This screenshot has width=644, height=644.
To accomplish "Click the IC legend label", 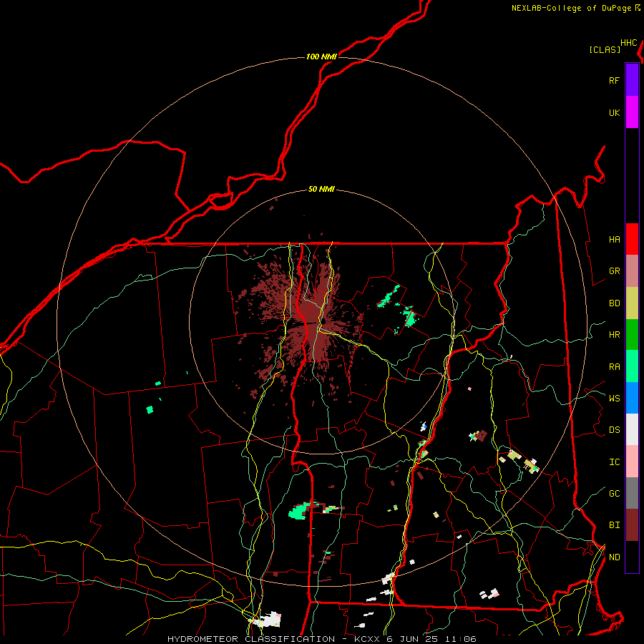I will click(x=614, y=462).
